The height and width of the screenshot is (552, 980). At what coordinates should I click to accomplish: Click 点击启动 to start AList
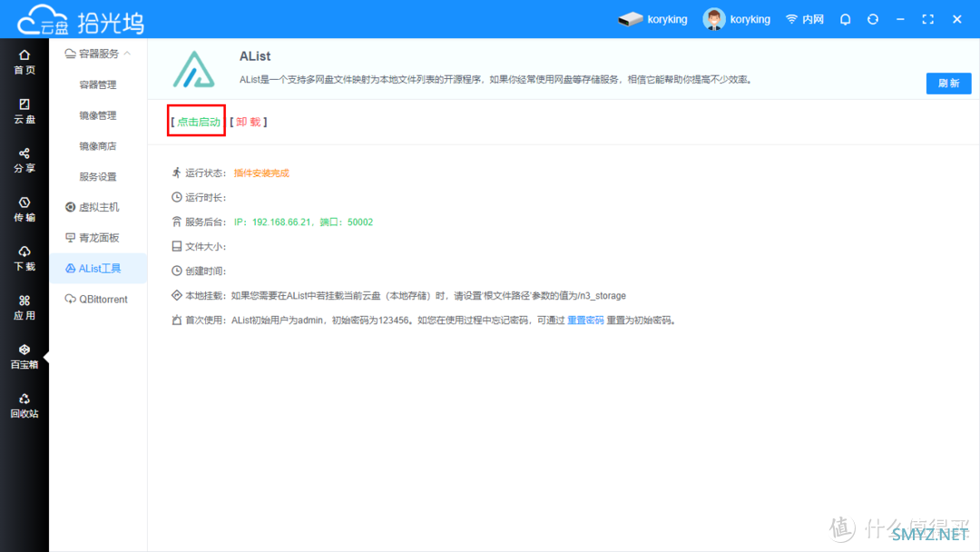pyautogui.click(x=198, y=122)
